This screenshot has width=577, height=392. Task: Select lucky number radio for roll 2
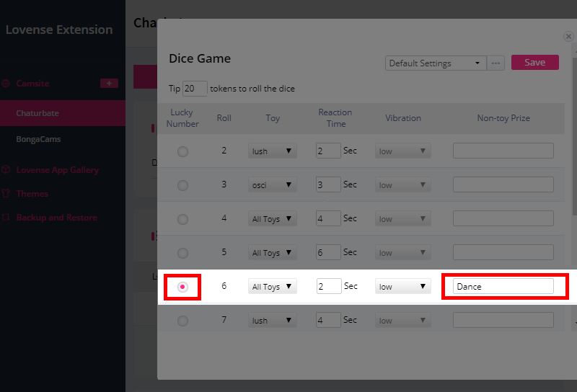coord(183,151)
